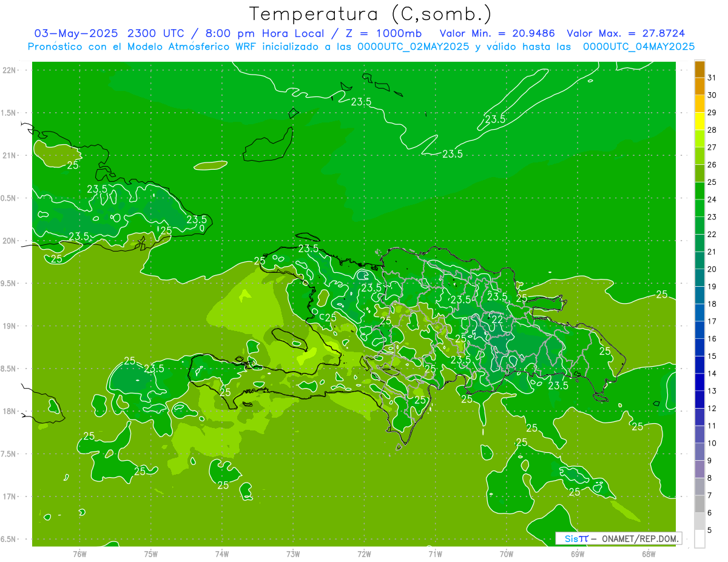This screenshot has width=728, height=562.
Task: Click the "20N" latitude axis label
Action: point(10,241)
